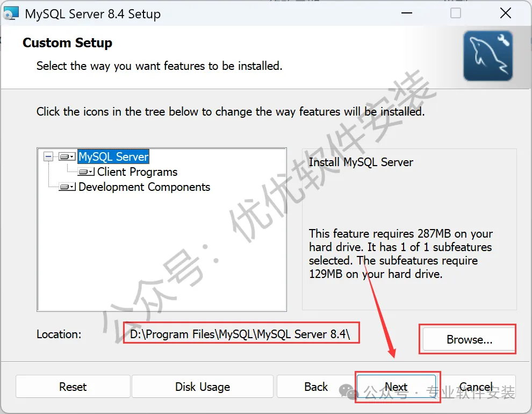Screen dimensions: 532x414
Task: Click the Browse... button
Action: click(469, 339)
